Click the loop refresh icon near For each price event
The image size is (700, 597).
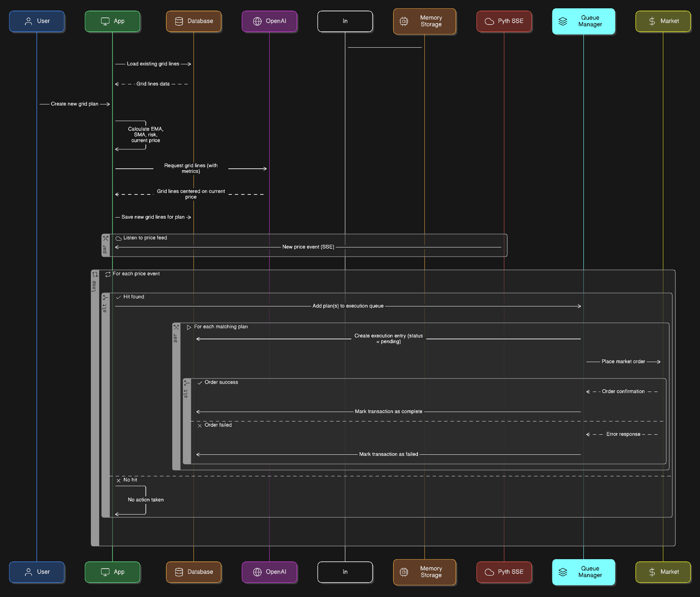(x=109, y=274)
